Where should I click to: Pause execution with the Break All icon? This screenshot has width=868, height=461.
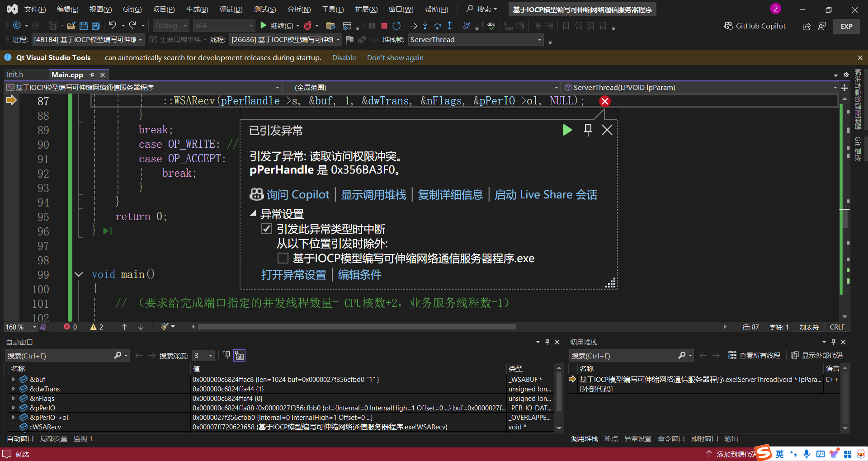point(372,26)
